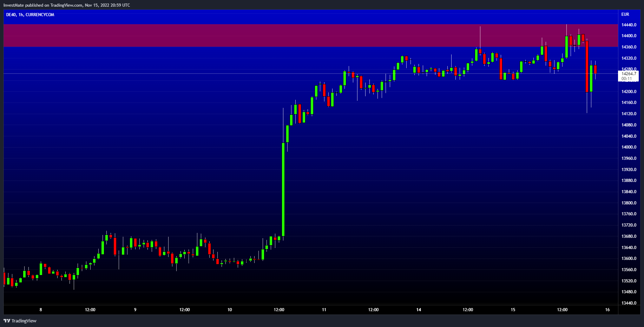The height and width of the screenshot is (327, 644).
Task: Click date label 8 on time axis
Action: tap(41, 310)
